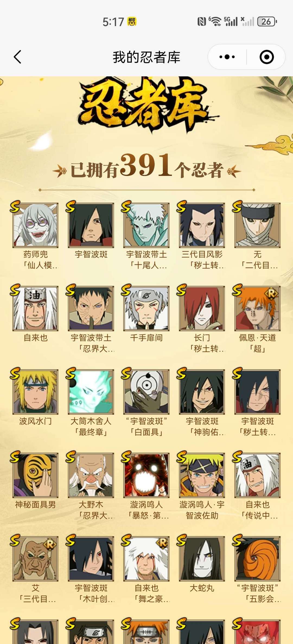Tap the 佩恩·天道「超」 portrait

pos(257,308)
